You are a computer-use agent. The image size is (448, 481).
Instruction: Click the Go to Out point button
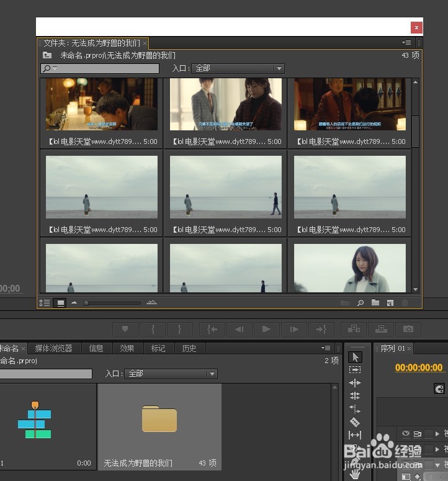(x=321, y=329)
